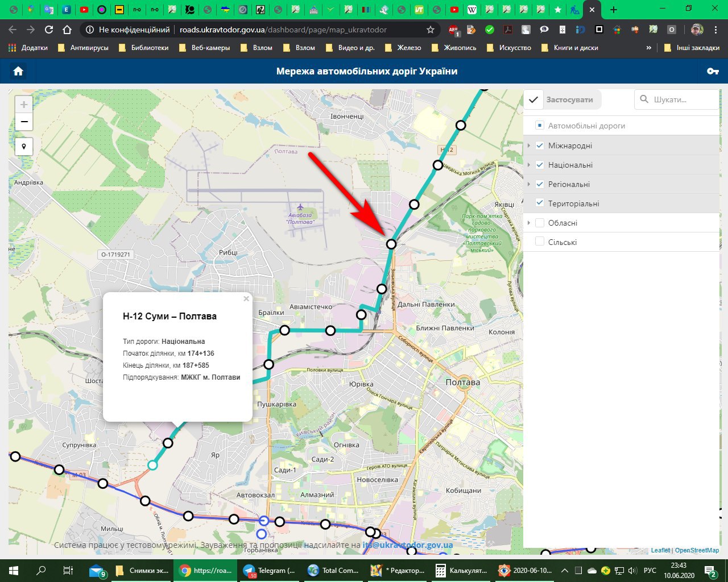
Task: Uncheck the Міжнародні checkbox
Action: pyautogui.click(x=540, y=145)
